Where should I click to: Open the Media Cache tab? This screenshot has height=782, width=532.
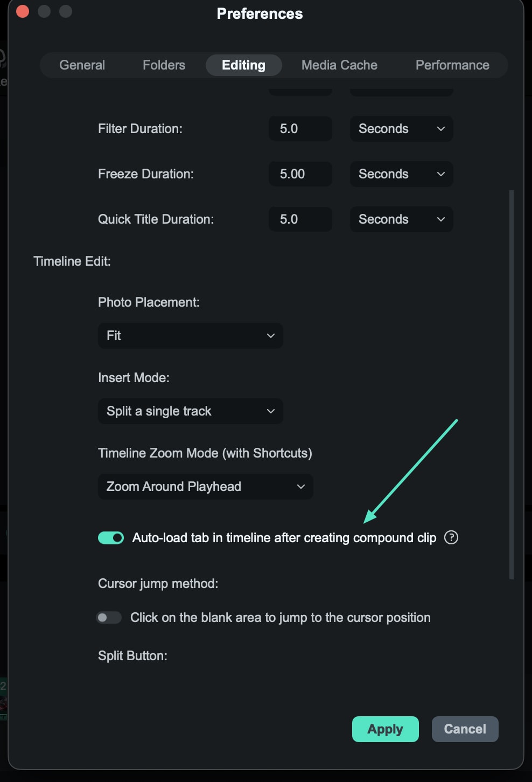tap(339, 65)
